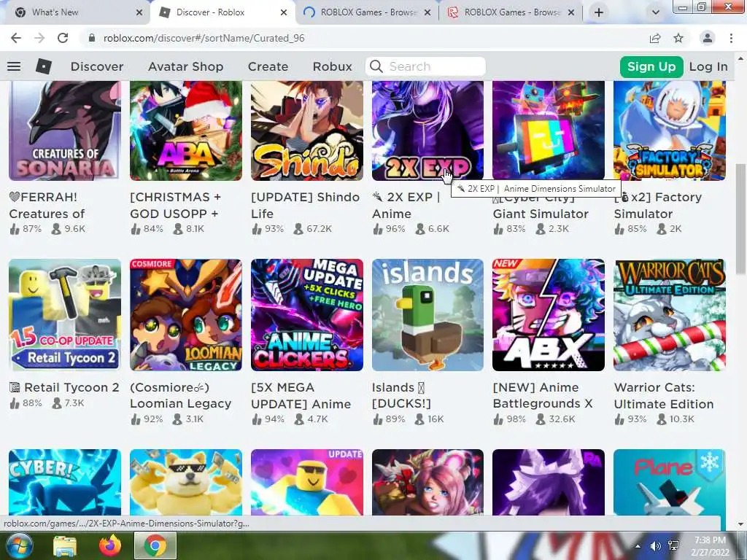Click the share page icon in address bar
The image size is (747, 560).
coord(655,38)
